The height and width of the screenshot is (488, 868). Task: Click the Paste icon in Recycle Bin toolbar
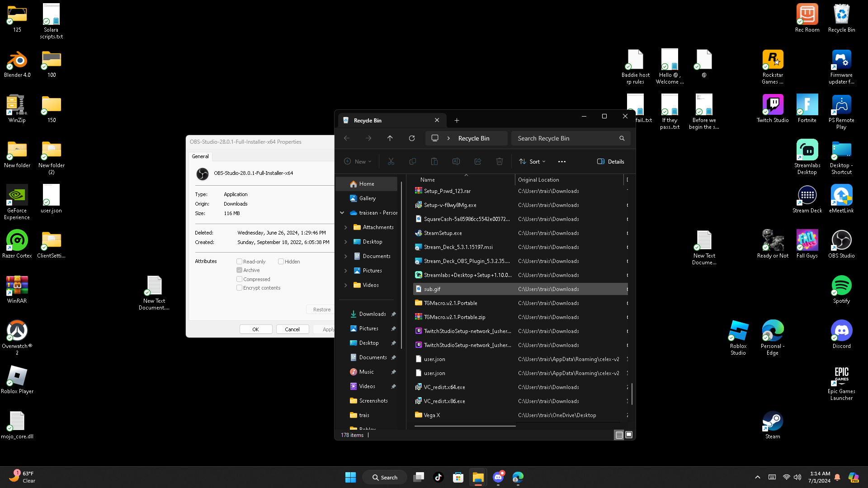[434, 161]
